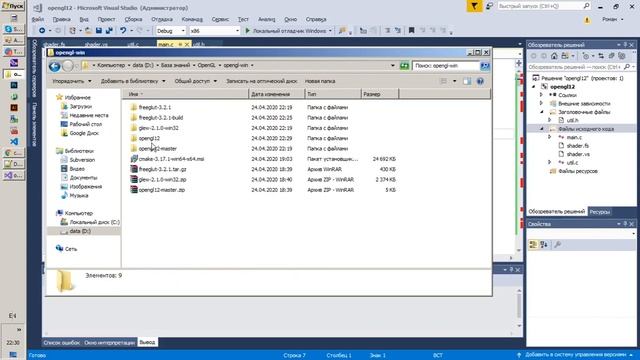Click the Новая папка button
This screenshot has height=360, width=640.
coord(320,81)
